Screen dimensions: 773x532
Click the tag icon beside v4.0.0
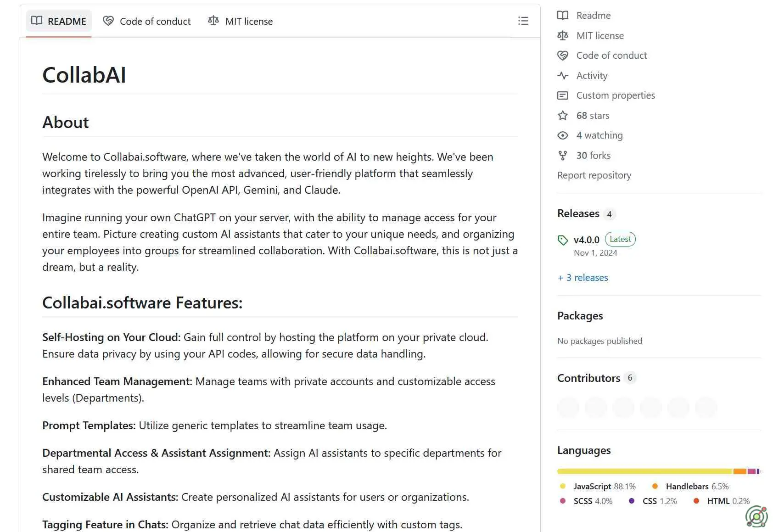563,240
